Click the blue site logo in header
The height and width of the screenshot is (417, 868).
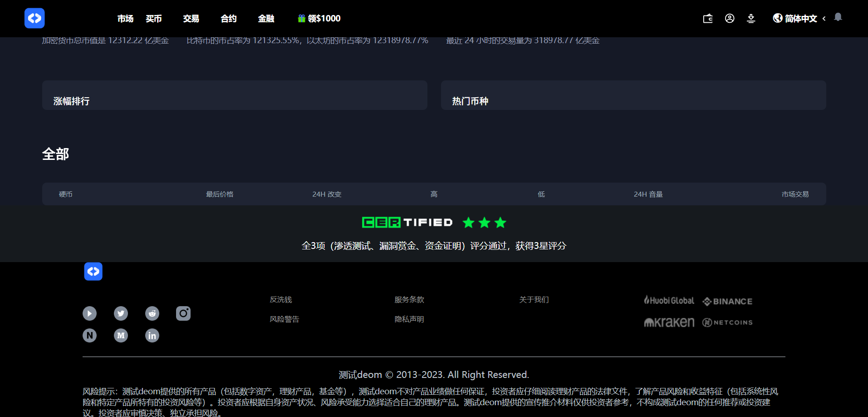point(34,18)
